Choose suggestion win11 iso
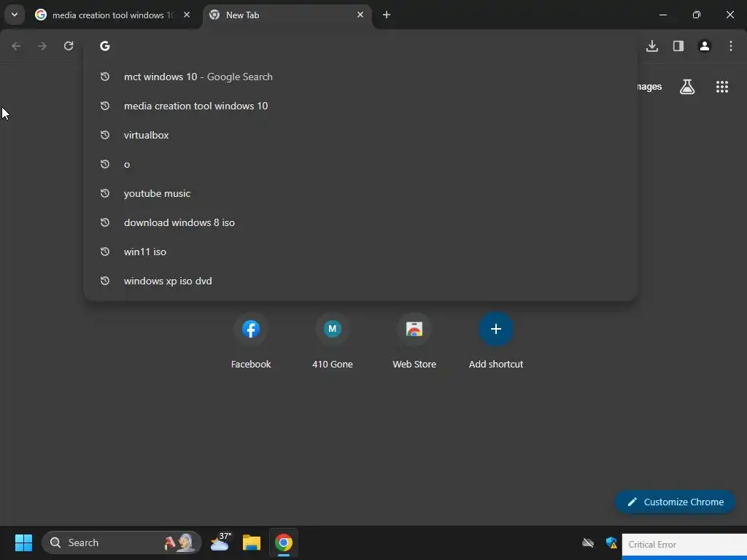The image size is (747, 560). 360,252
